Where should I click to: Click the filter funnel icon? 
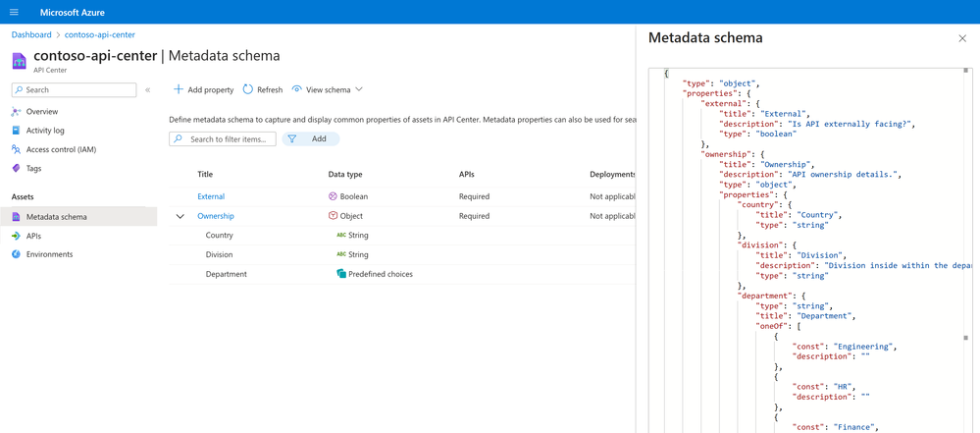tap(292, 138)
